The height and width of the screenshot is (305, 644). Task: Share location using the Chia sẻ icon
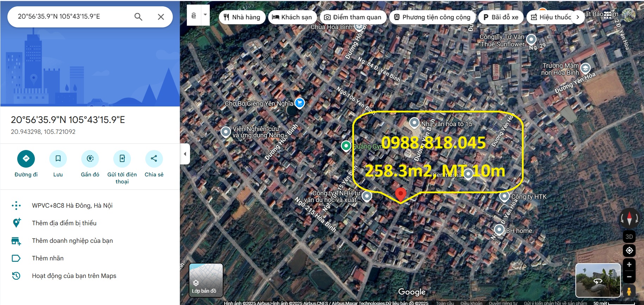point(154,159)
